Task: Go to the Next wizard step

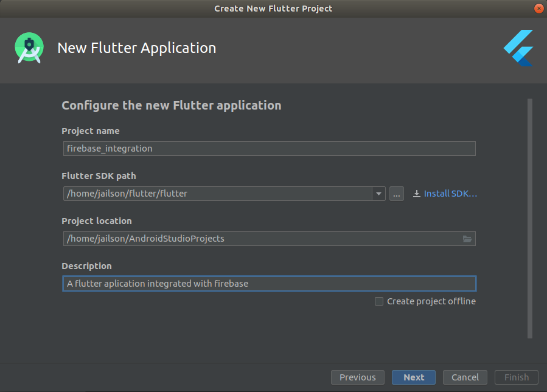Action: tap(414, 377)
